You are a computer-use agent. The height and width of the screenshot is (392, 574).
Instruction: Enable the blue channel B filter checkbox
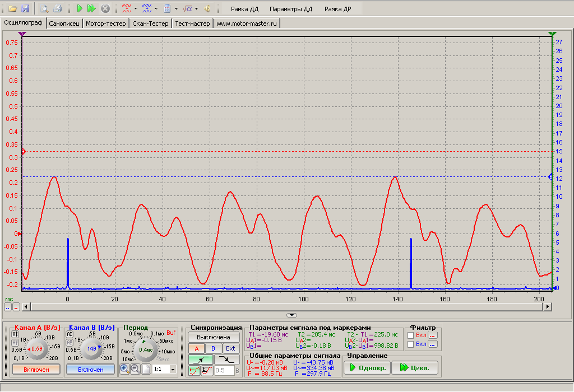click(411, 344)
